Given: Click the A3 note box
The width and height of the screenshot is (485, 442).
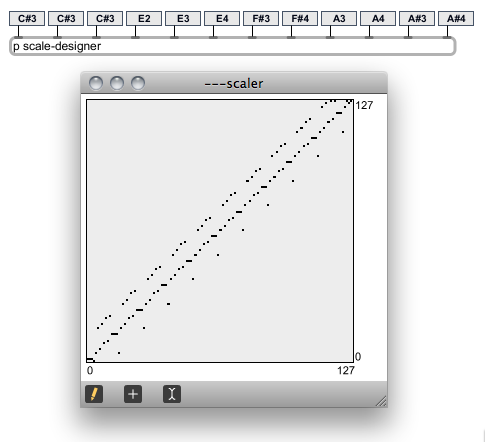Looking at the screenshot, I should pos(339,19).
